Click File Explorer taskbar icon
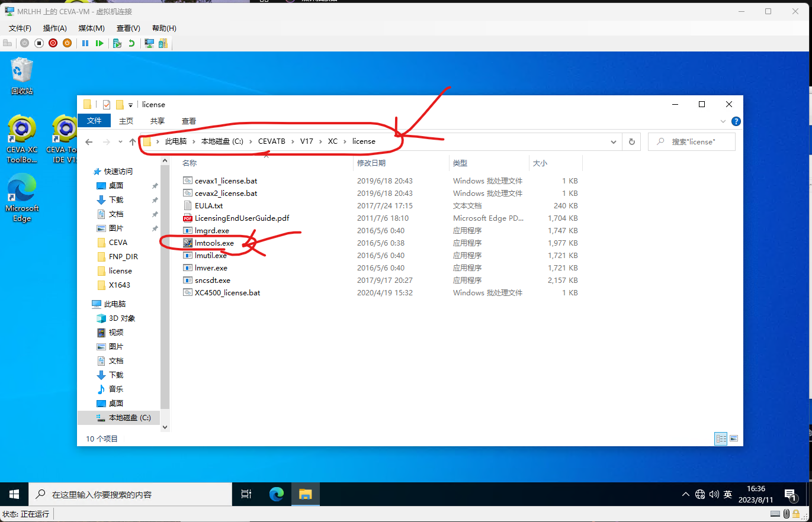The width and height of the screenshot is (812, 522). coord(305,494)
